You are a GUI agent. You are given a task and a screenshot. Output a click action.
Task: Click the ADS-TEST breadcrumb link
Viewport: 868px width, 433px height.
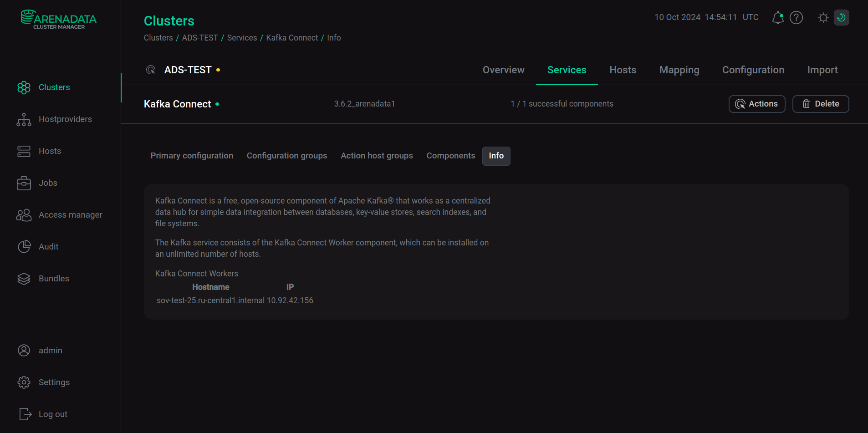[x=200, y=38]
